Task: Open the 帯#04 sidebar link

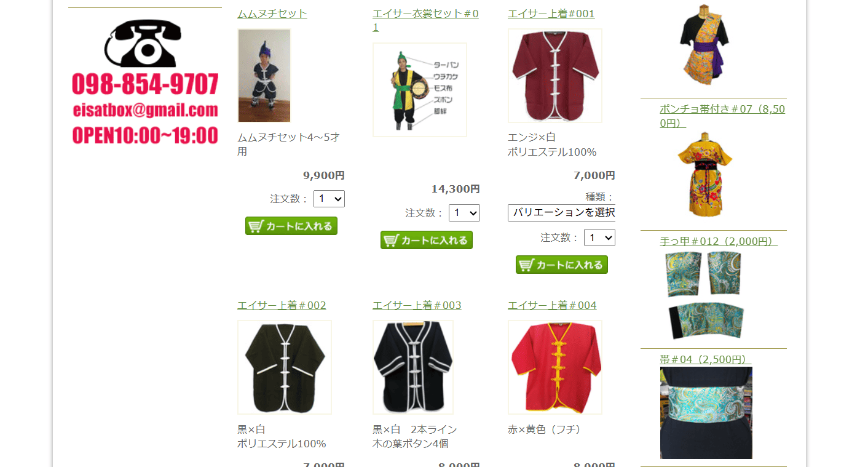Action: (706, 359)
